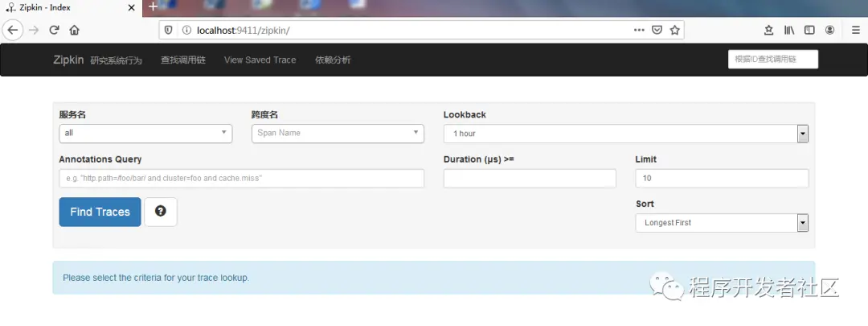The width and height of the screenshot is (868, 326).
Task: Toggle the sidebar view icon
Action: point(809,30)
